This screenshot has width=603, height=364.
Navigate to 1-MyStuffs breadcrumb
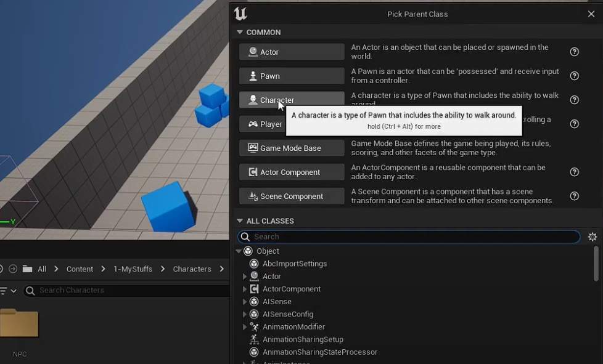(133, 269)
